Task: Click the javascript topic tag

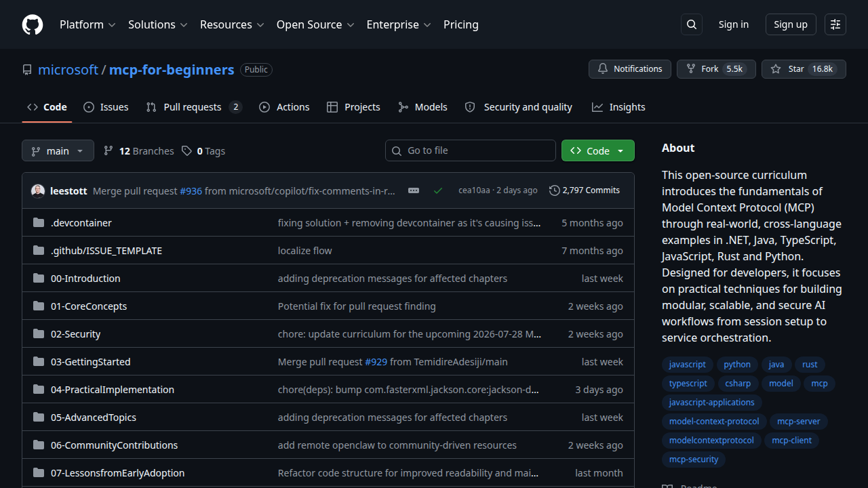Action: point(688,365)
